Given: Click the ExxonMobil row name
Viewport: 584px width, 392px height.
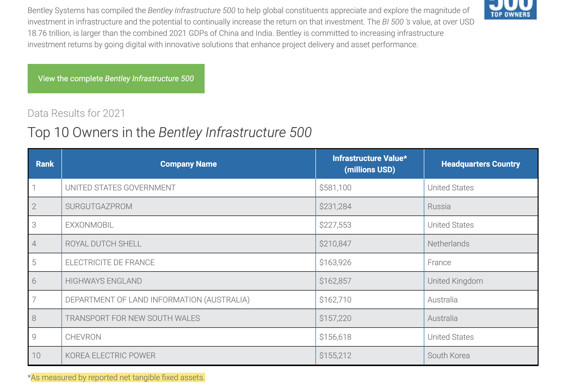Looking at the screenshot, I should point(89,225).
